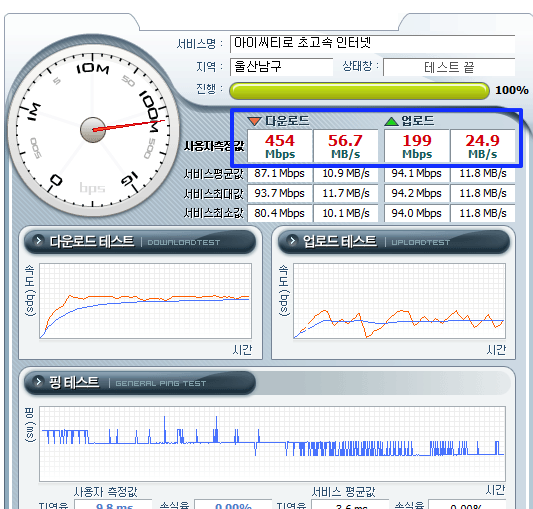Click 시간 label under upload graph
The width and height of the screenshot is (533, 509).
(496, 350)
